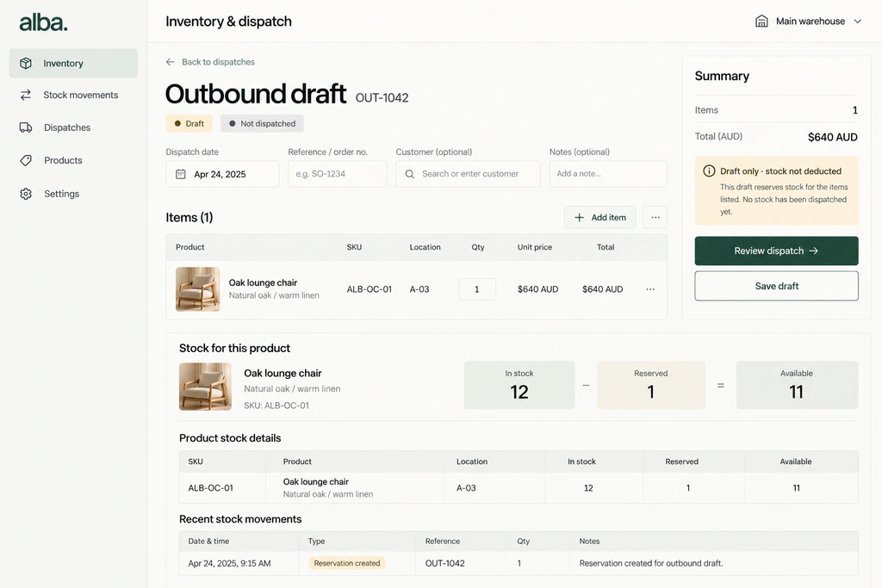Click the Available 11 card

tap(797, 385)
